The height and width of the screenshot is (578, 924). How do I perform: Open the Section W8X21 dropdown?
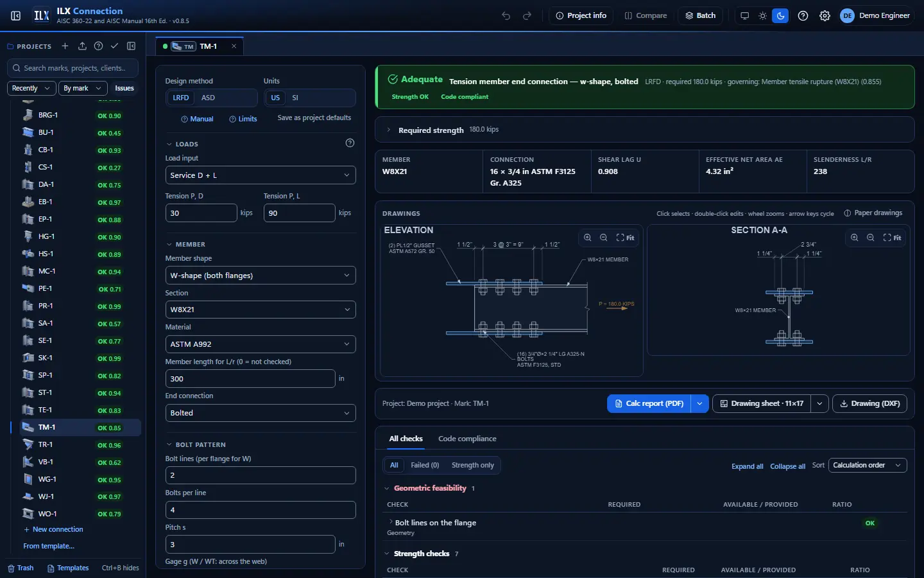pos(261,310)
